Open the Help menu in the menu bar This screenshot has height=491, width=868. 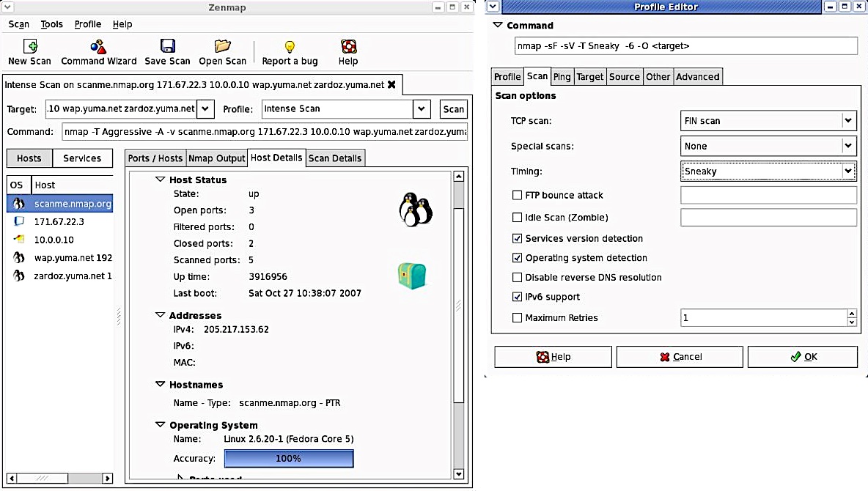tap(122, 24)
